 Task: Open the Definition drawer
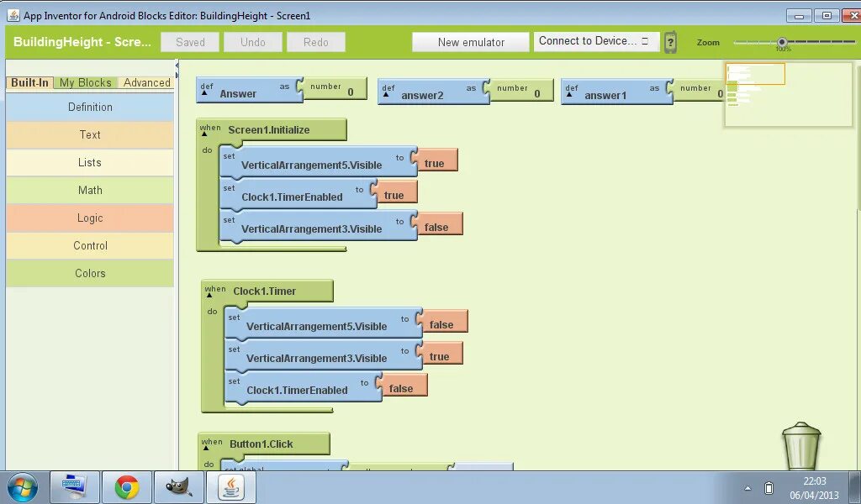(90, 107)
